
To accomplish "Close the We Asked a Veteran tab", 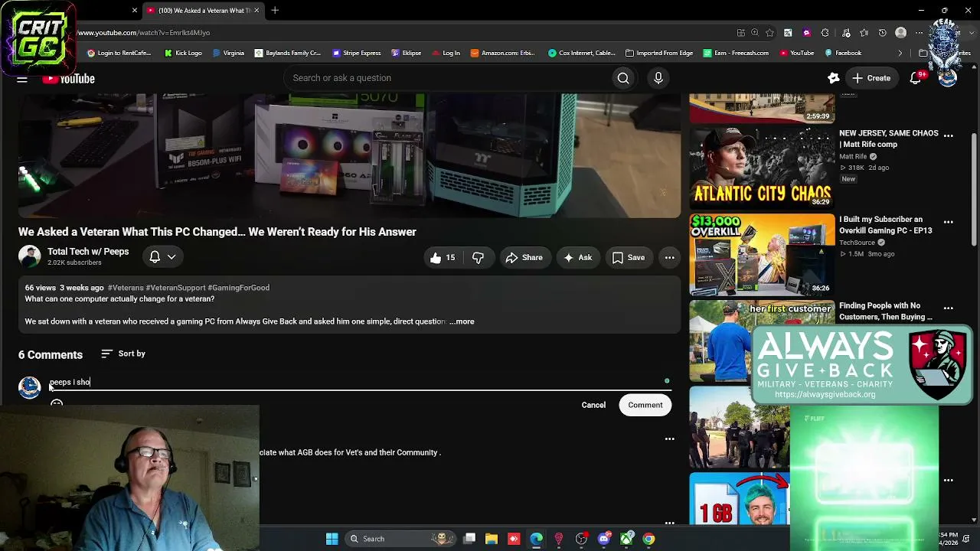I will click(x=256, y=11).
